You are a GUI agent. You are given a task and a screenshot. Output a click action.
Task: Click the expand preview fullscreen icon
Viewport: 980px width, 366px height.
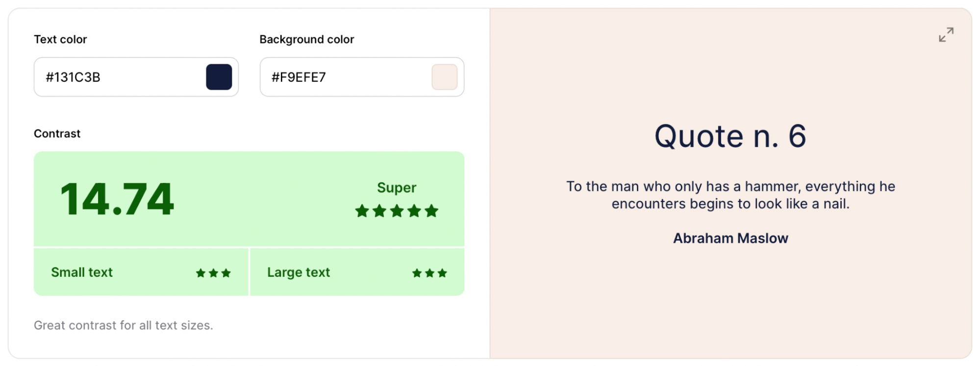[946, 35]
